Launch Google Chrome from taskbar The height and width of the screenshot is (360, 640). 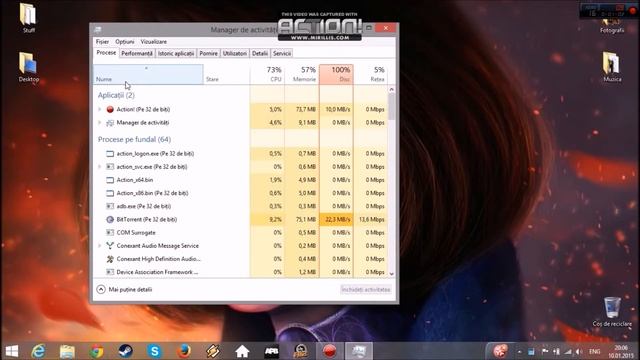pos(97,351)
